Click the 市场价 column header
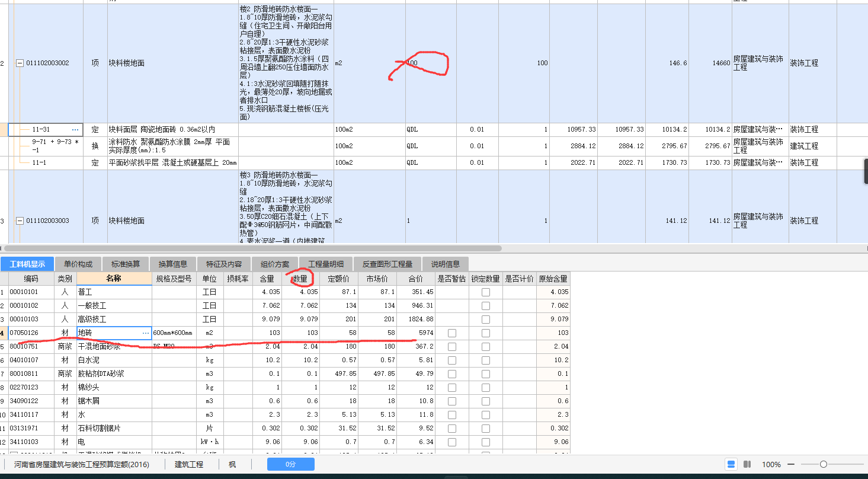Image resolution: width=868 pixels, height=479 pixels. [x=377, y=278]
